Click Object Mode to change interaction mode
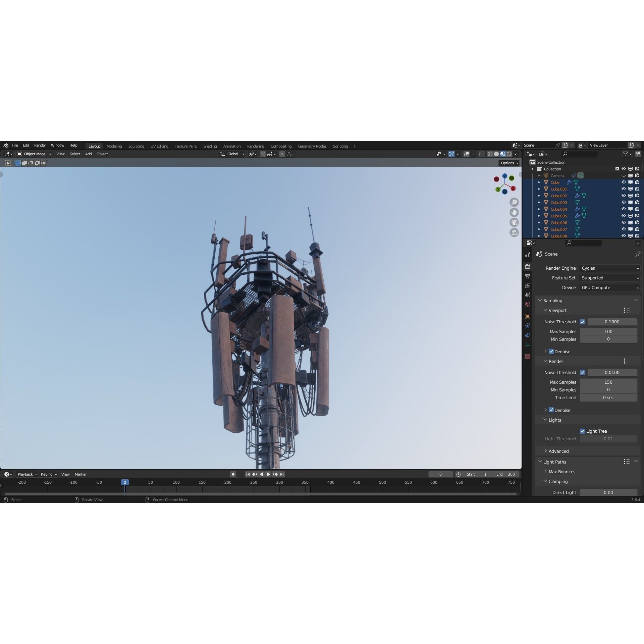This screenshot has height=644, width=644. coord(34,154)
